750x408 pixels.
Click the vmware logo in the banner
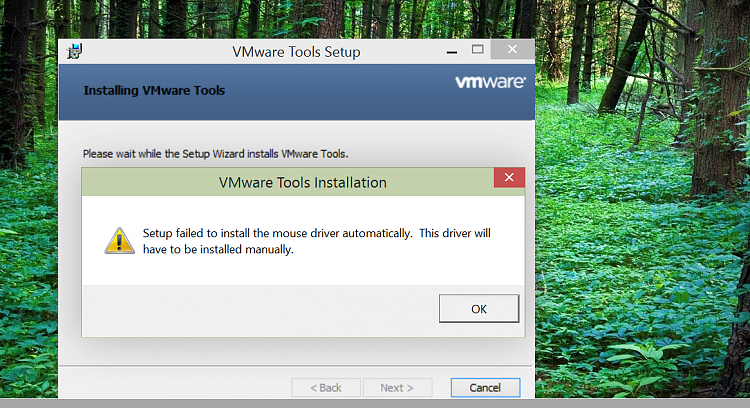pos(490,82)
